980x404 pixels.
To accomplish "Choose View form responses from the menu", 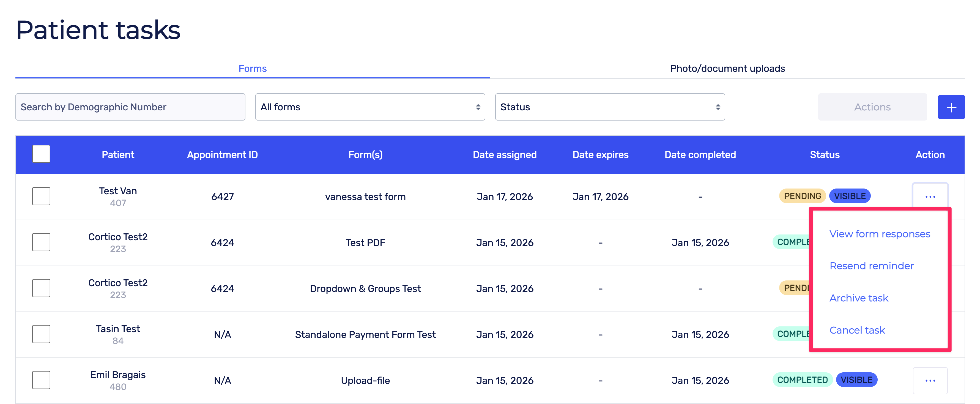I will point(879,234).
